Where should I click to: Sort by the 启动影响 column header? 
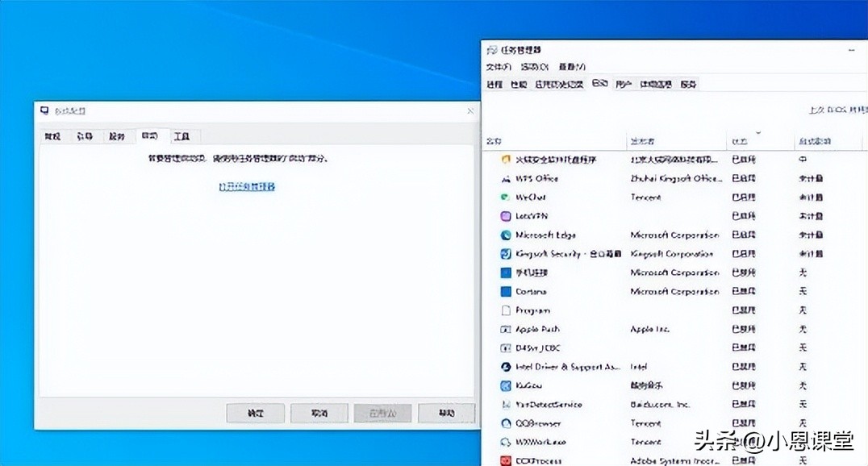828,141
